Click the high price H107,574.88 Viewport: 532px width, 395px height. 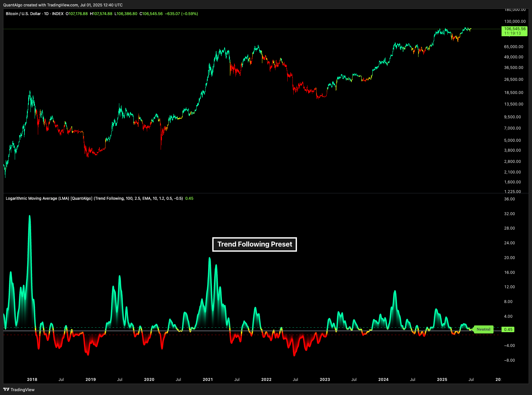[x=101, y=14]
